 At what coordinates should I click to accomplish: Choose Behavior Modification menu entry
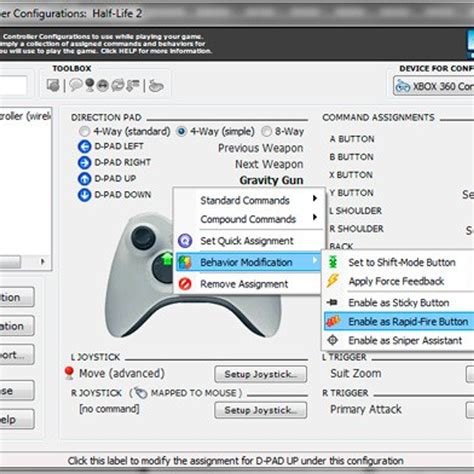click(x=248, y=262)
